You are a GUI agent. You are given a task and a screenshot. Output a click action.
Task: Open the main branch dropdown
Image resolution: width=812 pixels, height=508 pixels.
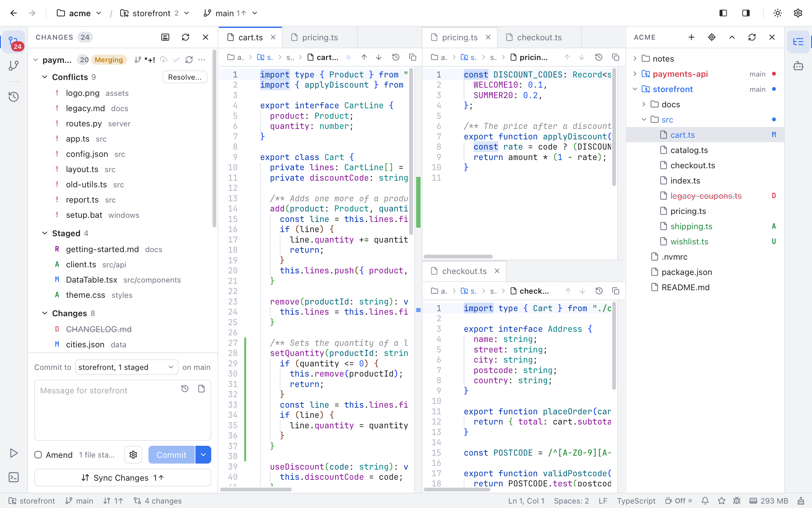pyautogui.click(x=231, y=13)
